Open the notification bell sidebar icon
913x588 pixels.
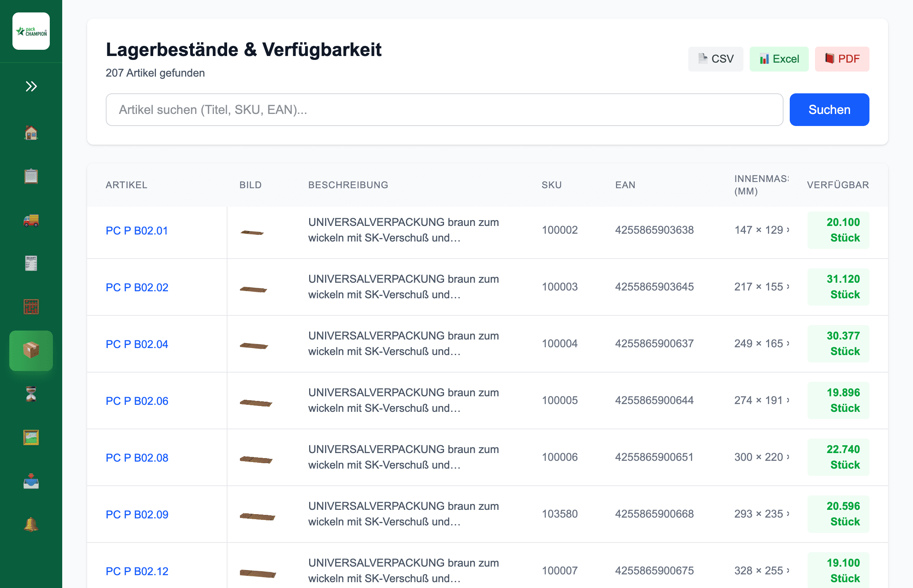[31, 525]
